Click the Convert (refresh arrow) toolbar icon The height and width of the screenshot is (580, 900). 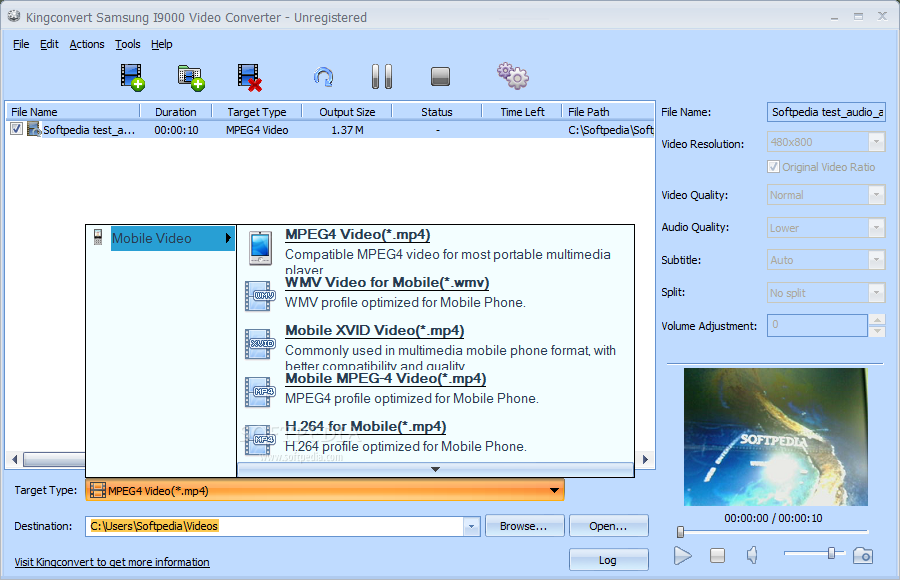coord(324,77)
